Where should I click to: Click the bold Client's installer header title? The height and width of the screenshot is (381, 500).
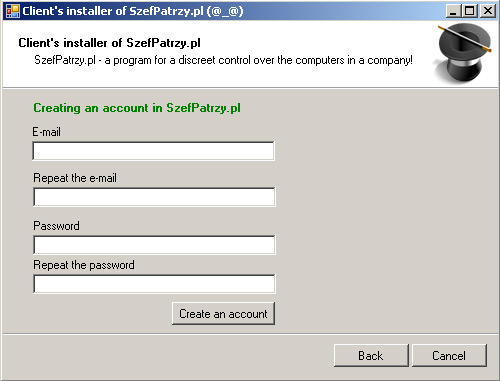[110, 43]
